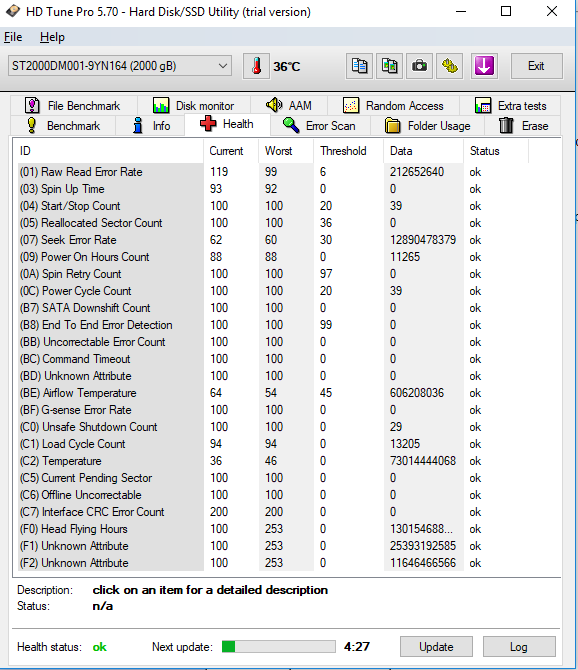Image resolution: width=578 pixels, height=670 pixels.
Task: Click the copy screenshot to clipboard icon
Action: tap(389, 66)
